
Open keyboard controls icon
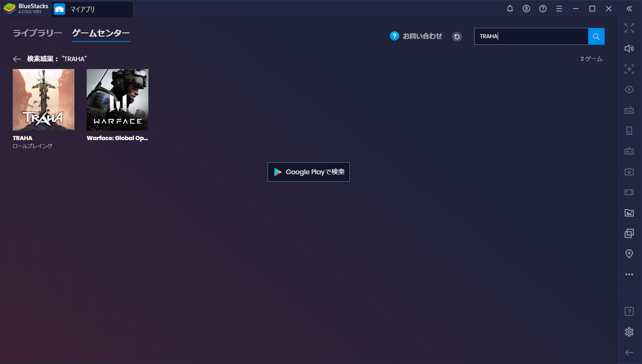[629, 110]
